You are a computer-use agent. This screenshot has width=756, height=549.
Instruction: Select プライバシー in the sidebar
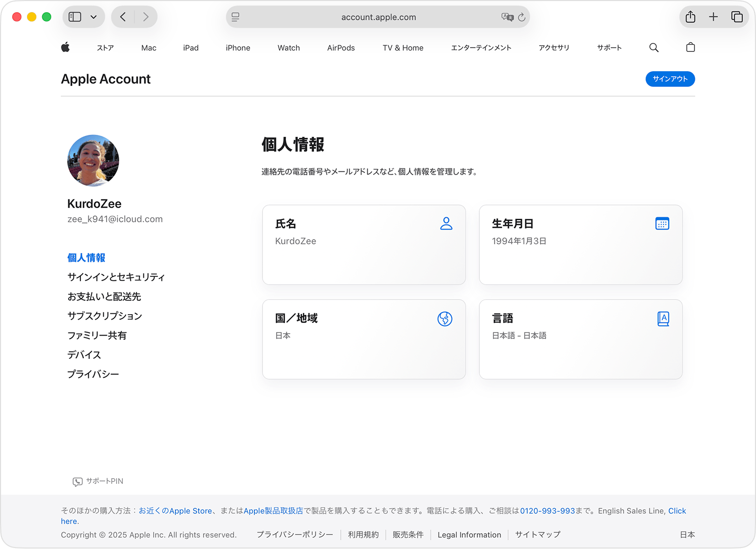click(93, 374)
